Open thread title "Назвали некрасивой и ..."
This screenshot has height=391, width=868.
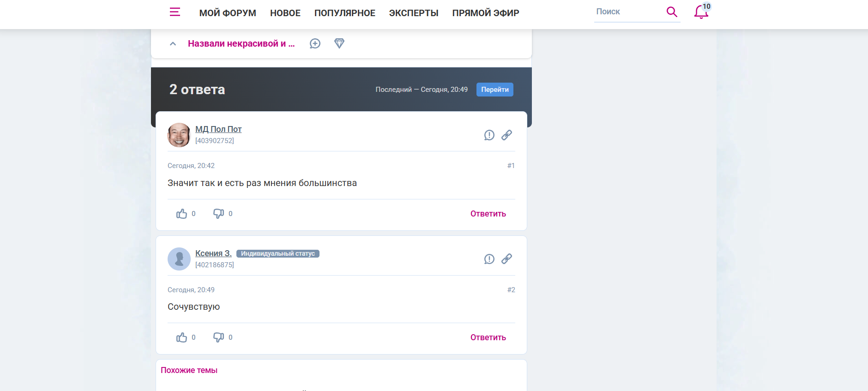(241, 43)
